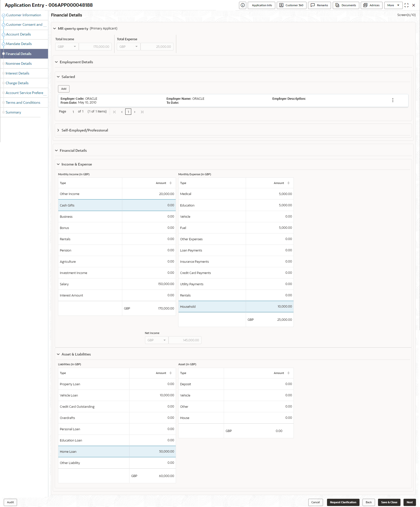Go to Summary step
The image size is (420, 507).
[x=13, y=112]
